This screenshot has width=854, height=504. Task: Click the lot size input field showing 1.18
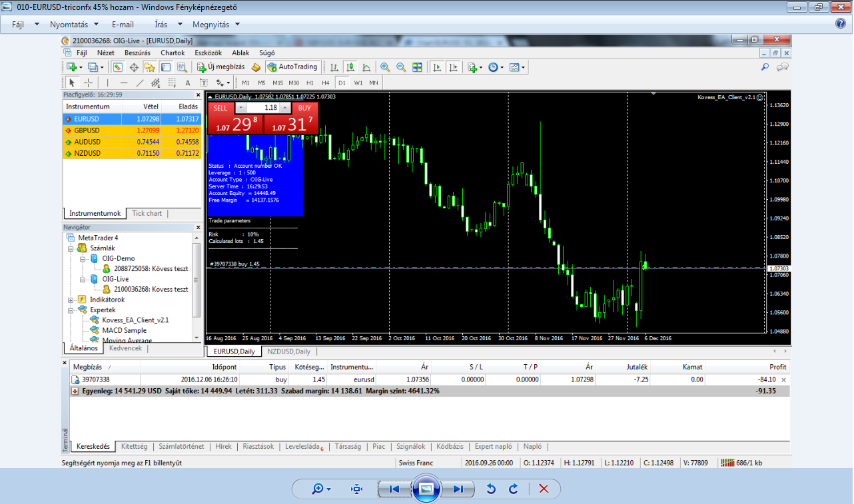click(263, 108)
